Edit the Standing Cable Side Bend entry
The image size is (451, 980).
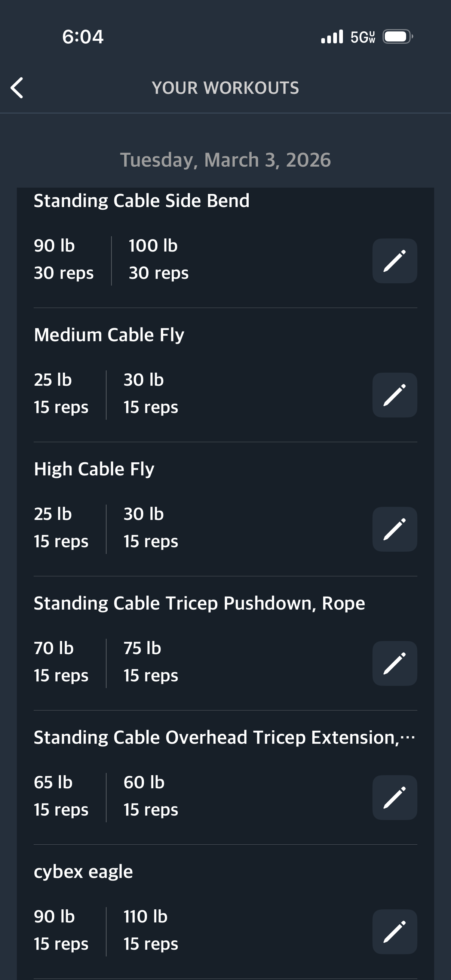point(394,261)
